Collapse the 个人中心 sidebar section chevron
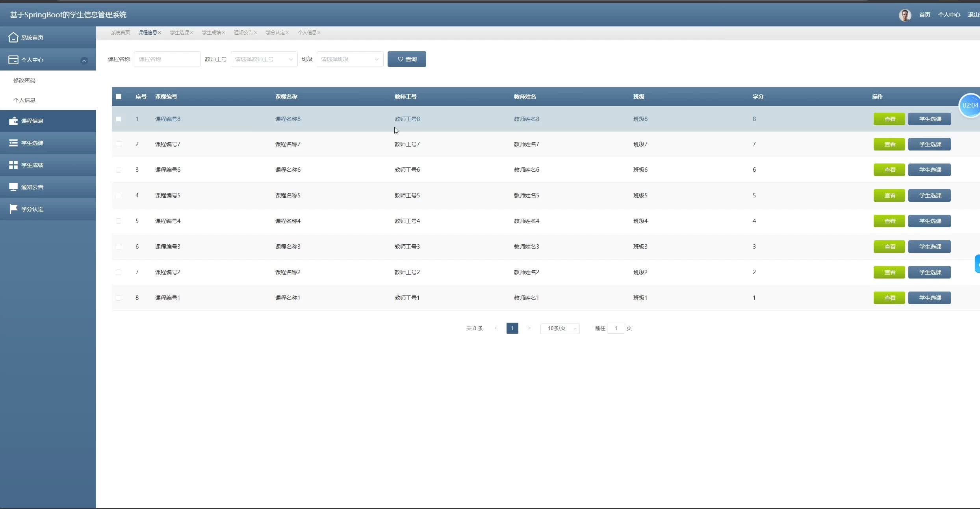Viewport: 980px width, 509px height. tap(84, 60)
